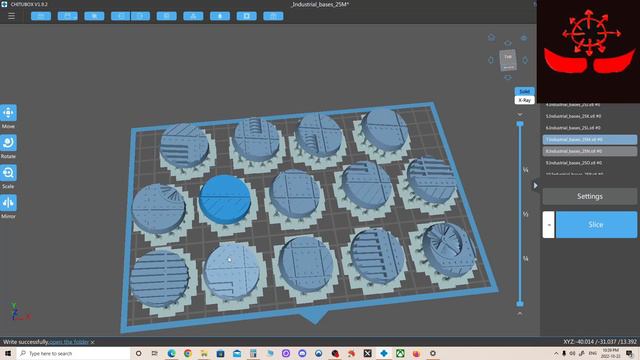This screenshot has height=360, width=640.
Task: Open the Windows Start menu
Action: point(8,353)
